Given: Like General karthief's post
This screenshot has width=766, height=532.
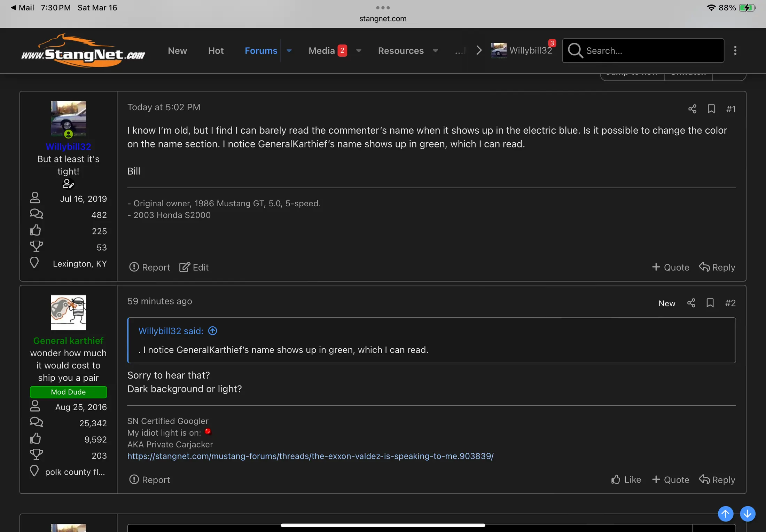Looking at the screenshot, I should click(x=626, y=479).
